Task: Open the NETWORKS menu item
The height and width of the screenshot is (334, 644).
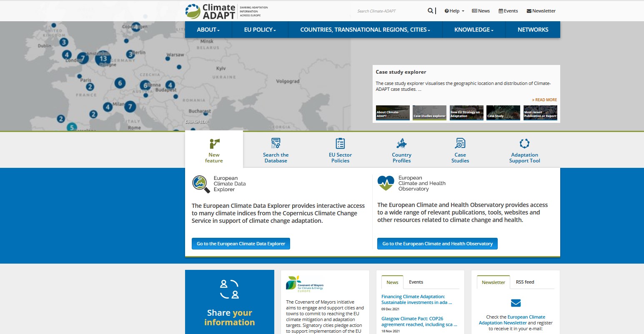Action: point(533,30)
